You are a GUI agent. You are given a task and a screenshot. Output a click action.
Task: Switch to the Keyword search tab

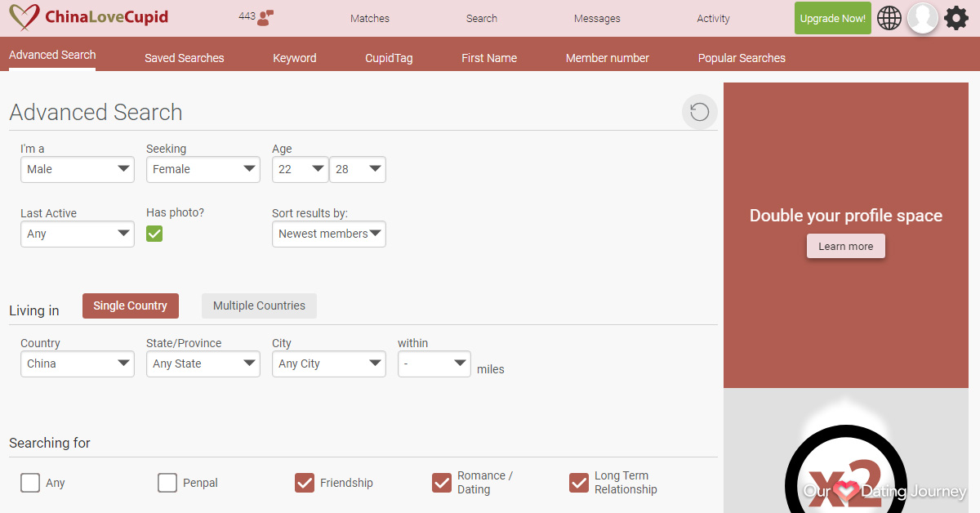point(295,58)
